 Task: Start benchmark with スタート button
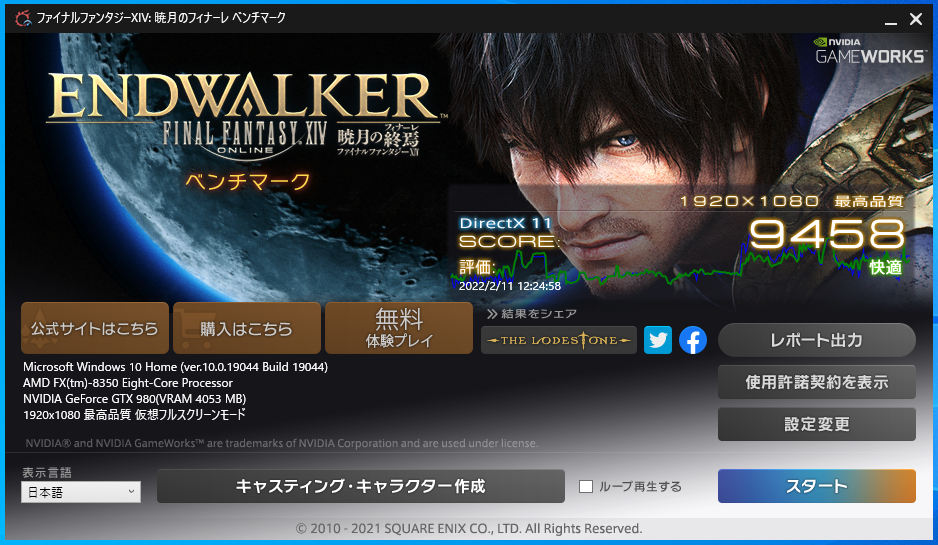pos(817,486)
